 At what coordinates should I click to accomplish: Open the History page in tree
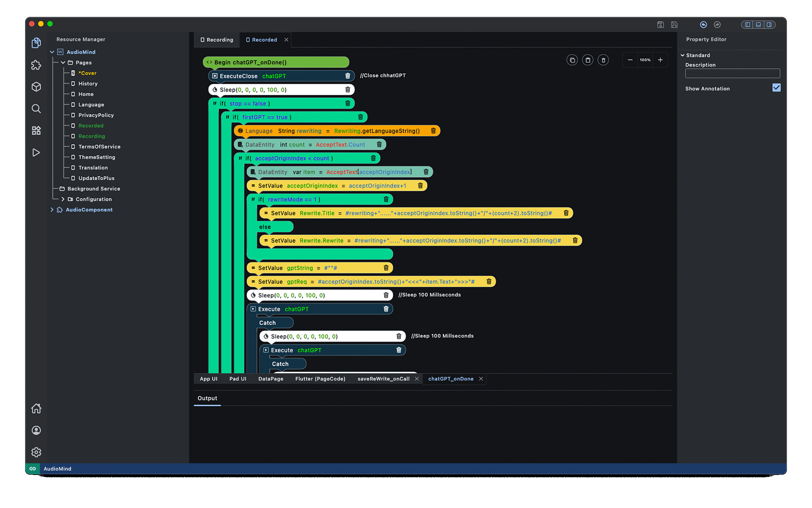88,83
